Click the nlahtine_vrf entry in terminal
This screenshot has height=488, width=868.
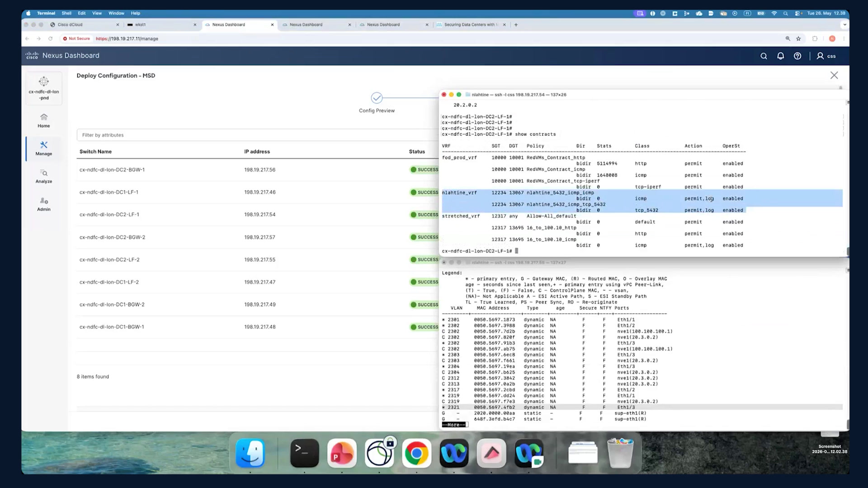(459, 193)
